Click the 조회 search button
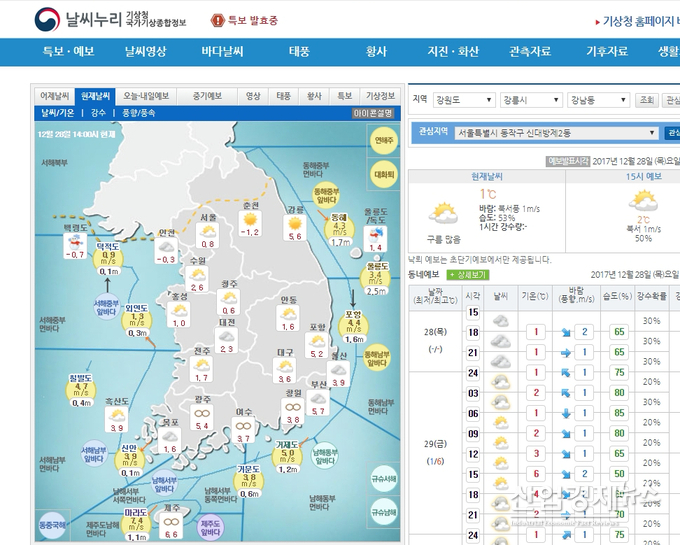This screenshot has width=680, height=545. (647, 100)
